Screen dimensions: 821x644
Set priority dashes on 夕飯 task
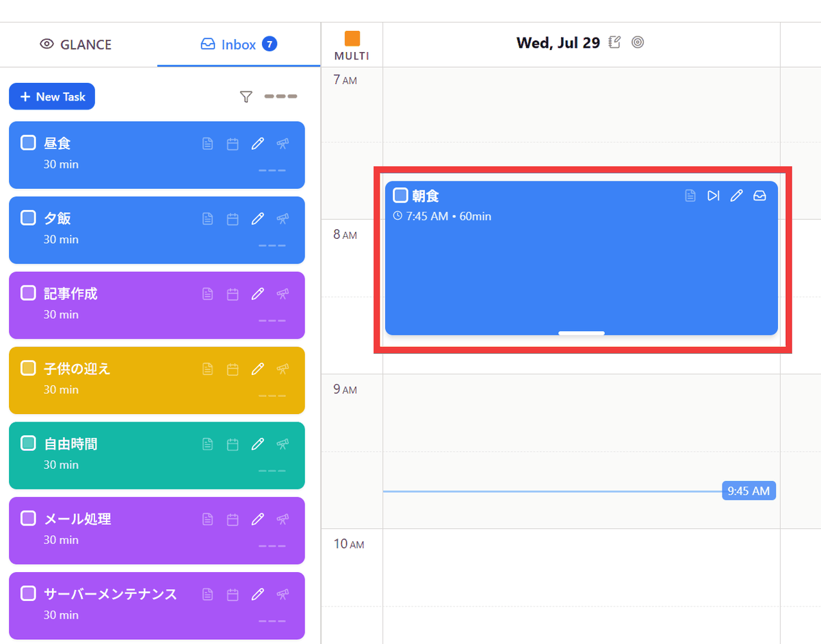pyautogui.click(x=272, y=246)
